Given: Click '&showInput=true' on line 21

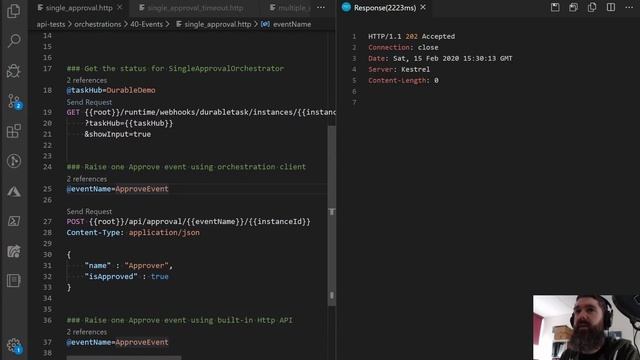Looking at the screenshot, I should pyautogui.click(x=118, y=134).
